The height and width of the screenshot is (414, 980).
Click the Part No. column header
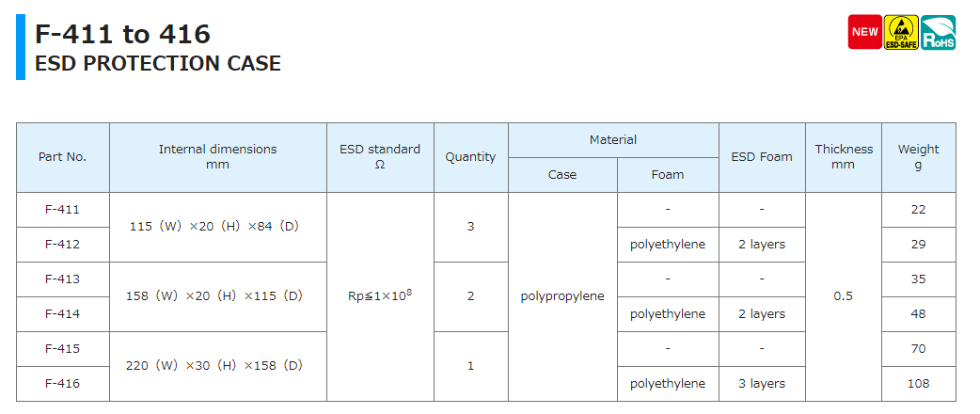pyautogui.click(x=62, y=157)
